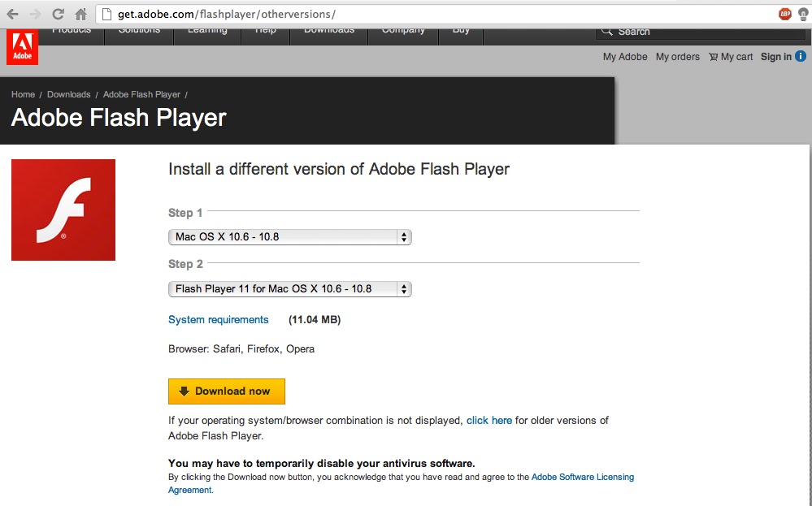812x506 pixels.
Task: Click the browser address bar URL
Action: coord(226,15)
